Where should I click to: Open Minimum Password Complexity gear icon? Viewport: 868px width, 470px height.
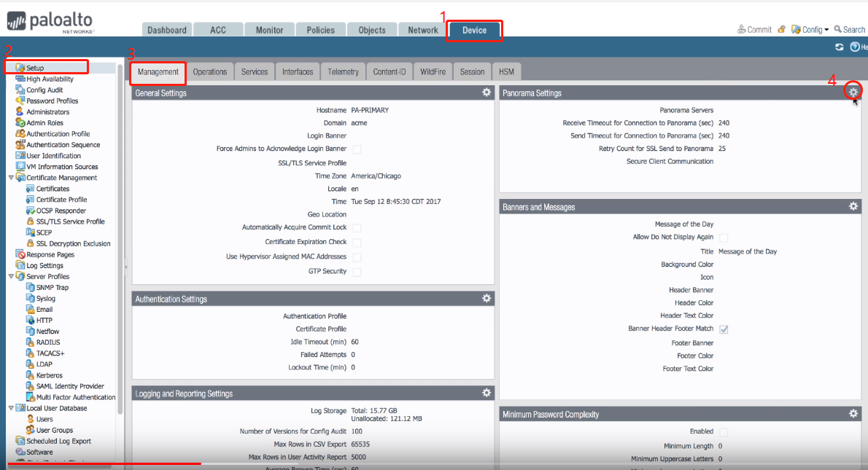click(853, 413)
